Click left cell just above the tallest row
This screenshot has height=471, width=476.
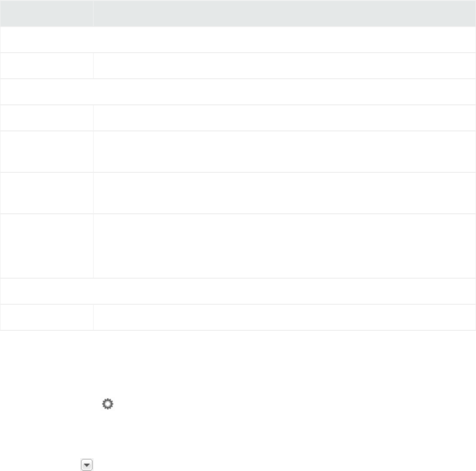[x=47, y=193]
